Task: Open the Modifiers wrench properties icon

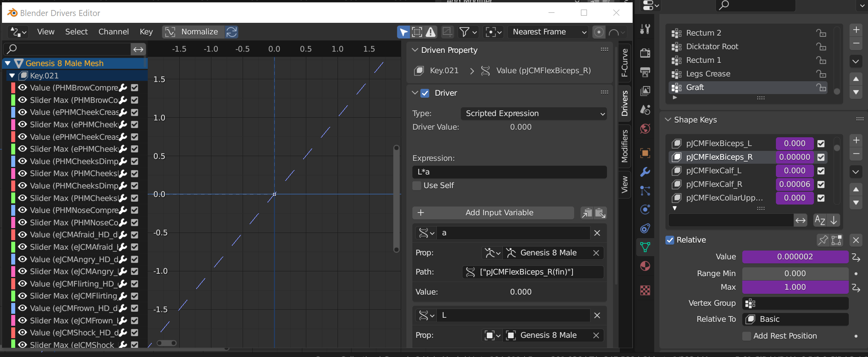Action: click(x=645, y=172)
